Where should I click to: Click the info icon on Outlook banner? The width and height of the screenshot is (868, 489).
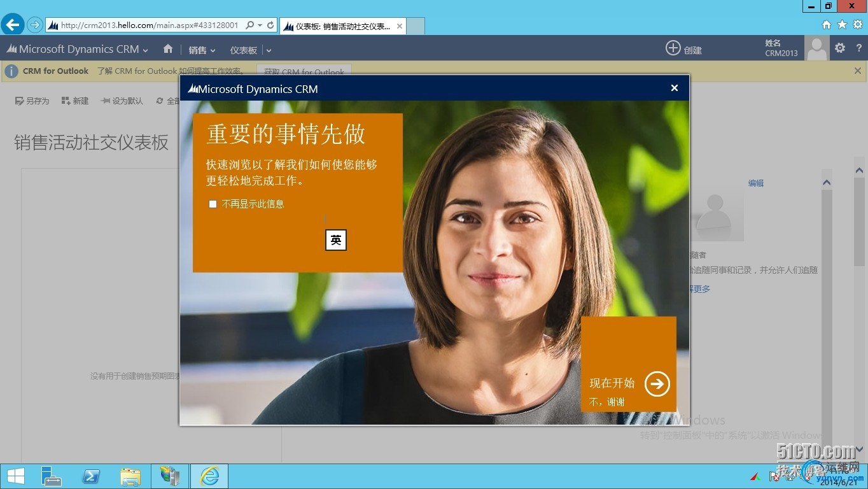(x=11, y=71)
